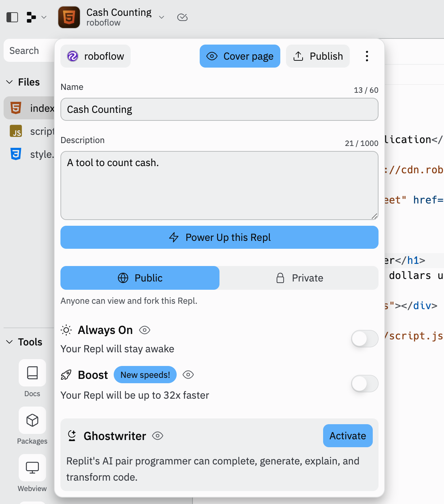The width and height of the screenshot is (444, 504).
Task: Click Publish to publish the Repl
Action: click(318, 56)
